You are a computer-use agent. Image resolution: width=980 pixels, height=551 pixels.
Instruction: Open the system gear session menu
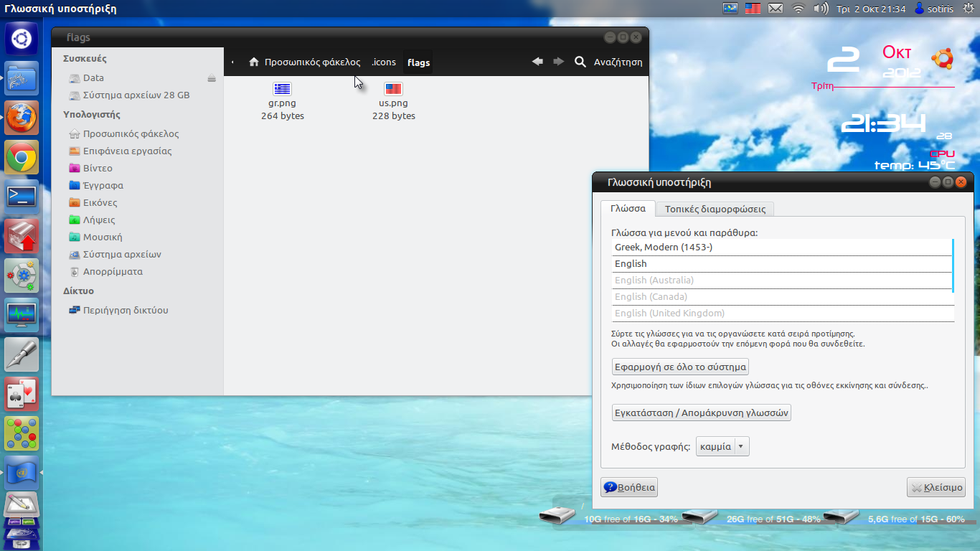[968, 9]
